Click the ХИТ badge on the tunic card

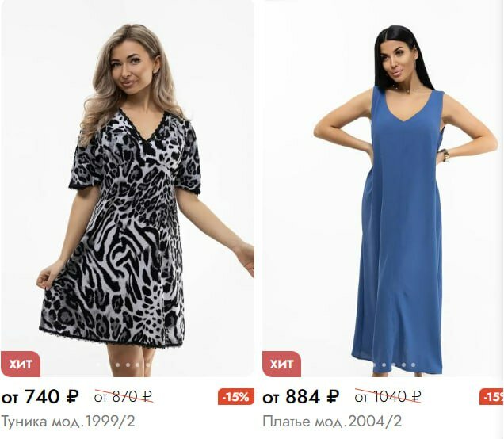tap(21, 365)
